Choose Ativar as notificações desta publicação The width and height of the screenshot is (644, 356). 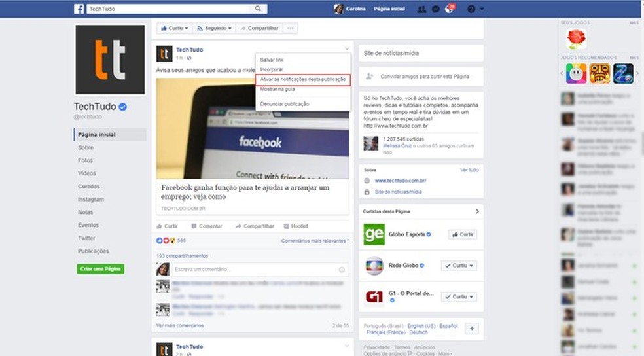click(303, 80)
